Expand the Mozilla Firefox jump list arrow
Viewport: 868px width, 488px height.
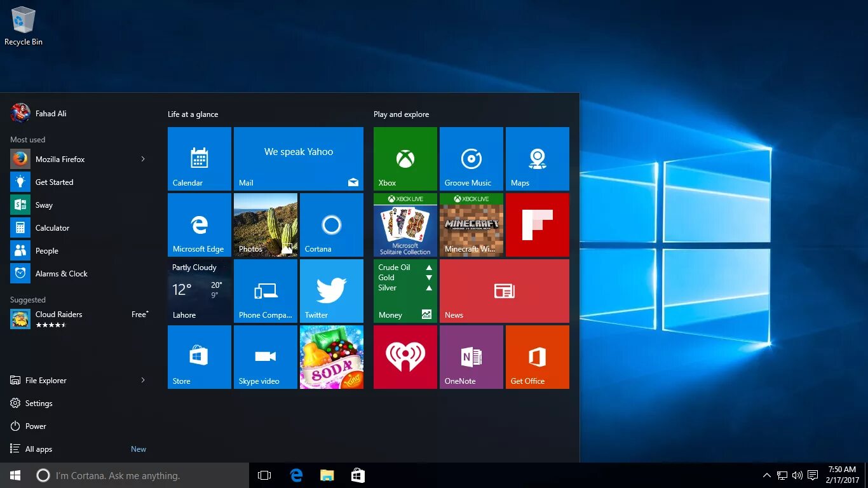143,159
